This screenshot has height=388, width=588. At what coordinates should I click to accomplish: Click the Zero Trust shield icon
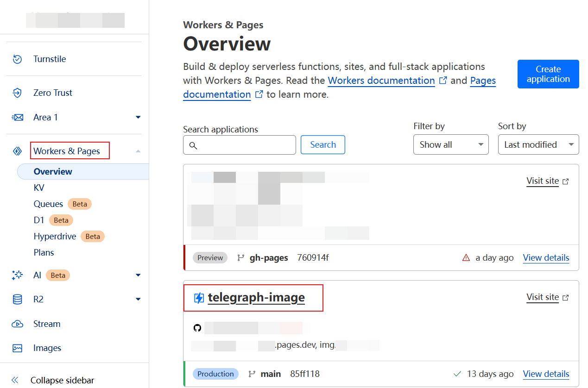click(x=17, y=93)
